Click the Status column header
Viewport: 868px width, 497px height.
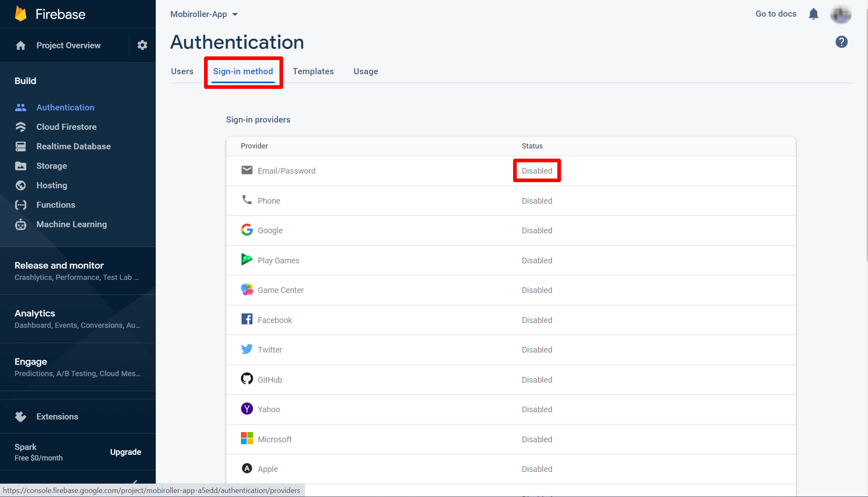pos(532,146)
